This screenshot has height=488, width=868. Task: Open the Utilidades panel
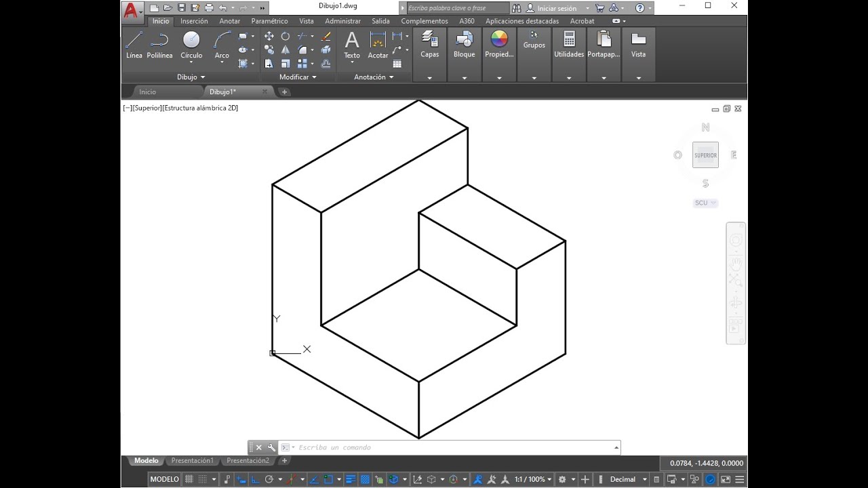coord(569,55)
